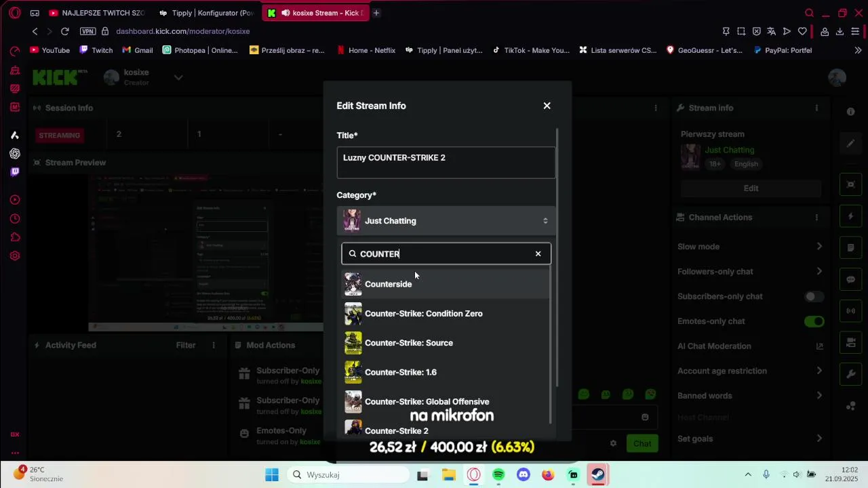Clear the category search field
Screen dimensions: 868x488
[538, 253]
